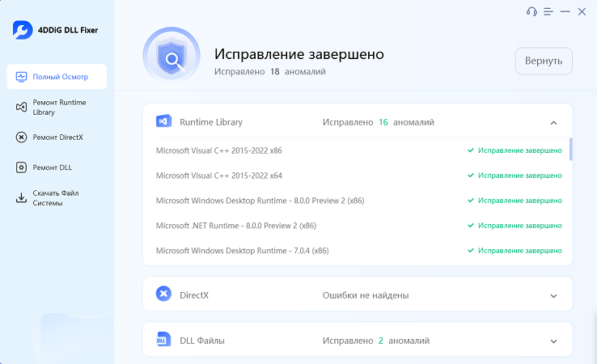The image size is (597, 364).
Task: Click the DLL Файлы card icon
Action: coord(163,339)
